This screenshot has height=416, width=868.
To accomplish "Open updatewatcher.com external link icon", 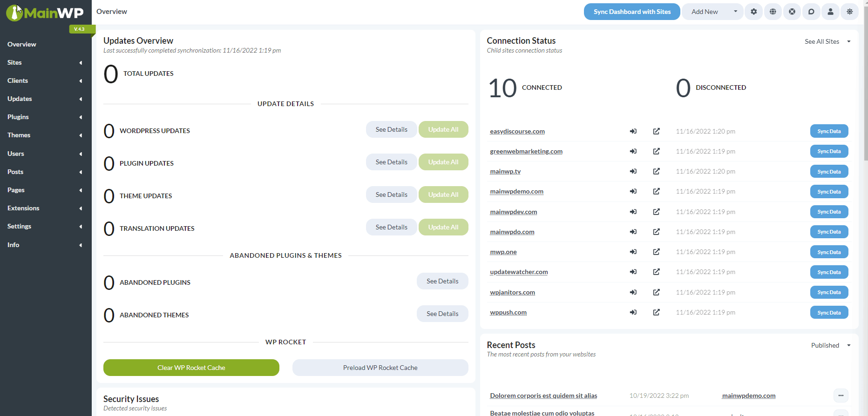I will click(656, 272).
